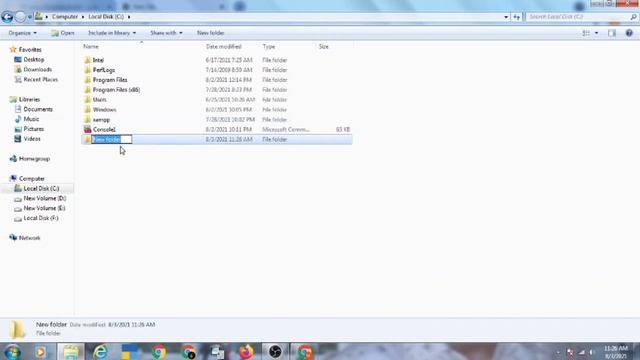
Task: Open the Pictures library
Action: (33, 129)
